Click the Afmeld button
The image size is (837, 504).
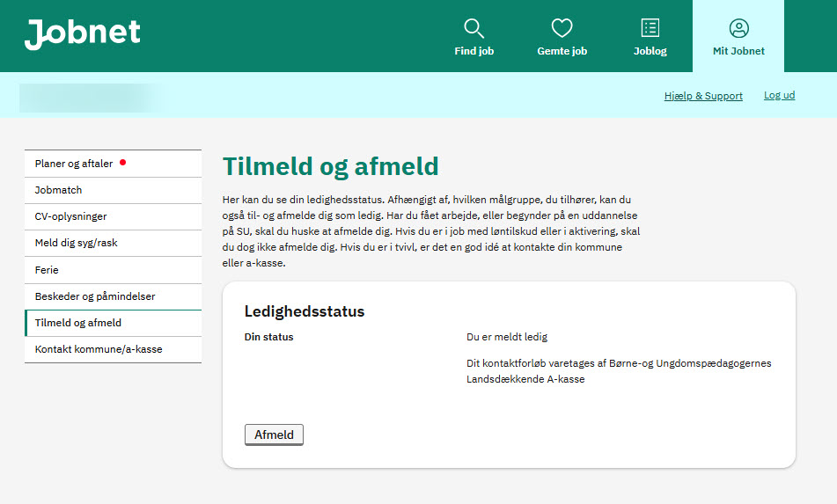(274, 435)
